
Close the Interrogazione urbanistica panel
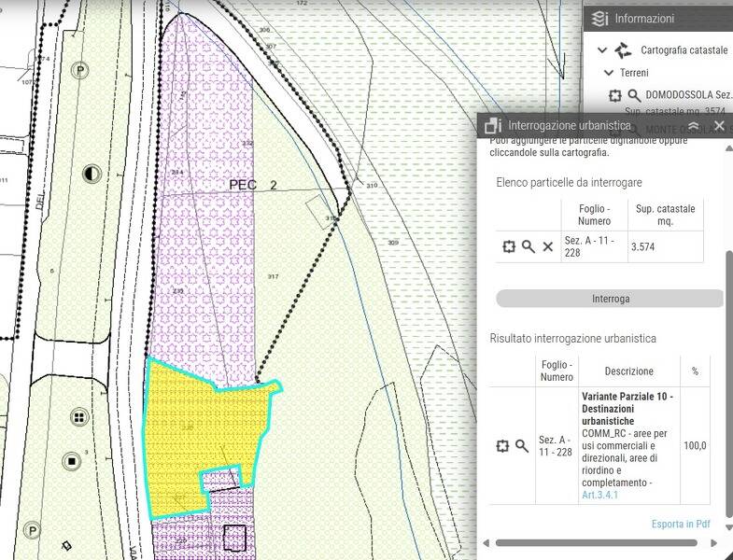pos(719,125)
